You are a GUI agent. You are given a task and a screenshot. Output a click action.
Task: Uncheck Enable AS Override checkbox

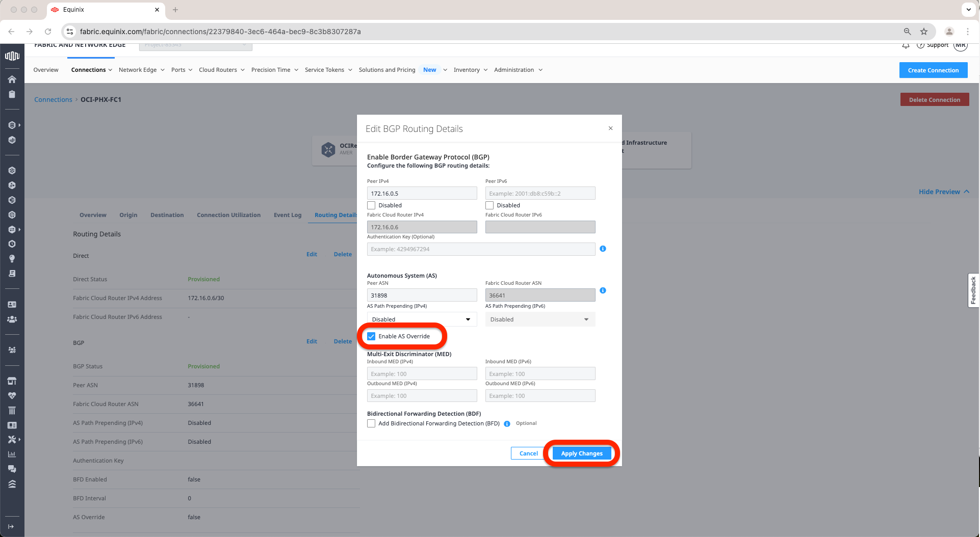(371, 336)
